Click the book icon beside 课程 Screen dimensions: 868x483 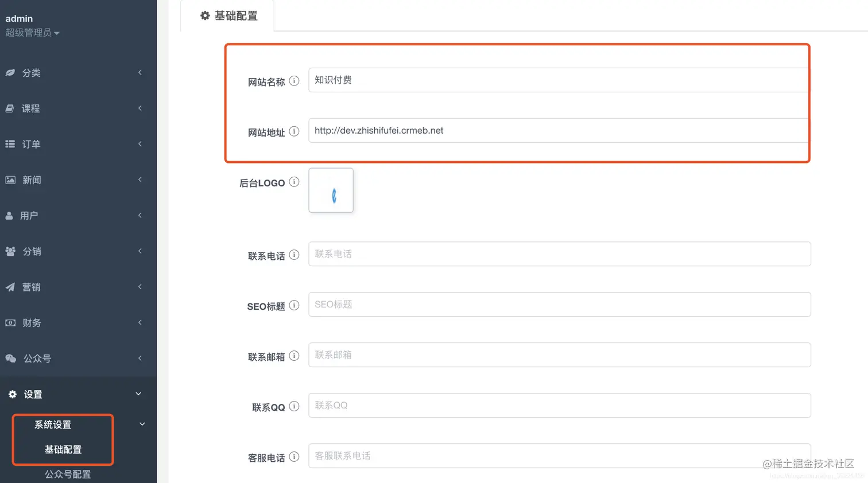tap(10, 108)
